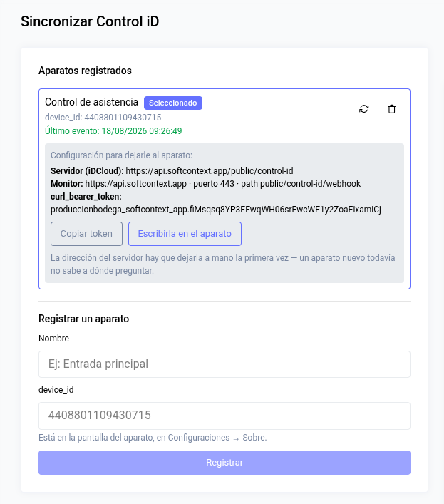The width and height of the screenshot is (444, 504).
Task: Click the note about dirección del servidor
Action: pos(223,264)
